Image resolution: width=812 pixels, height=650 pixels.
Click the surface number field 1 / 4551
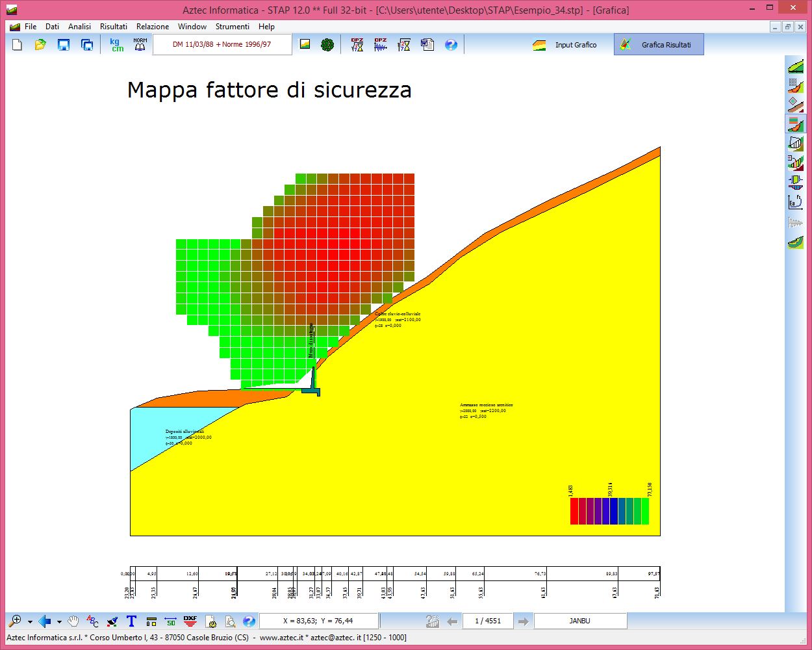(x=488, y=621)
